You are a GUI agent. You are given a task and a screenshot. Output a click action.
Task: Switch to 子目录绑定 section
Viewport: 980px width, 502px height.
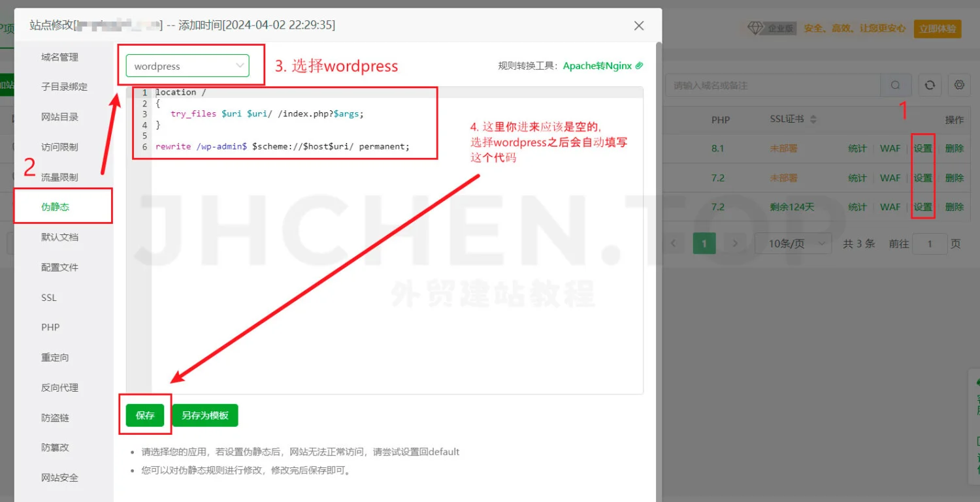pyautogui.click(x=64, y=87)
